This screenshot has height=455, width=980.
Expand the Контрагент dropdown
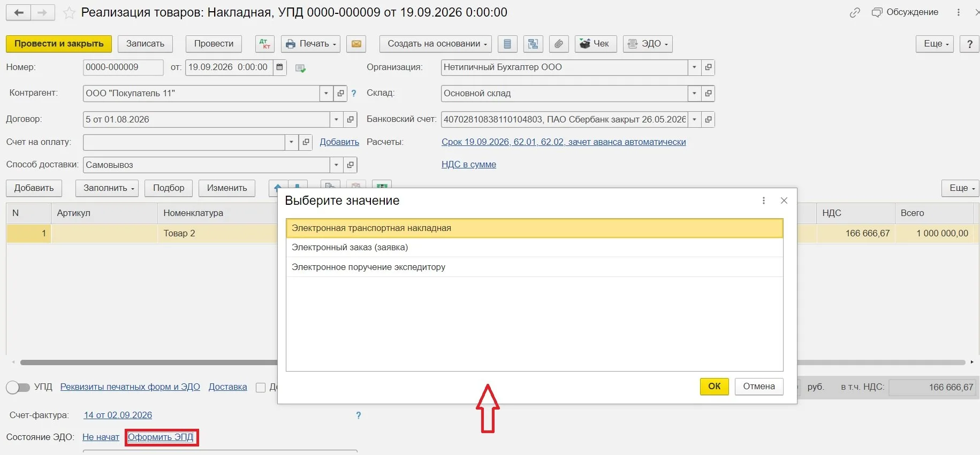click(x=326, y=94)
